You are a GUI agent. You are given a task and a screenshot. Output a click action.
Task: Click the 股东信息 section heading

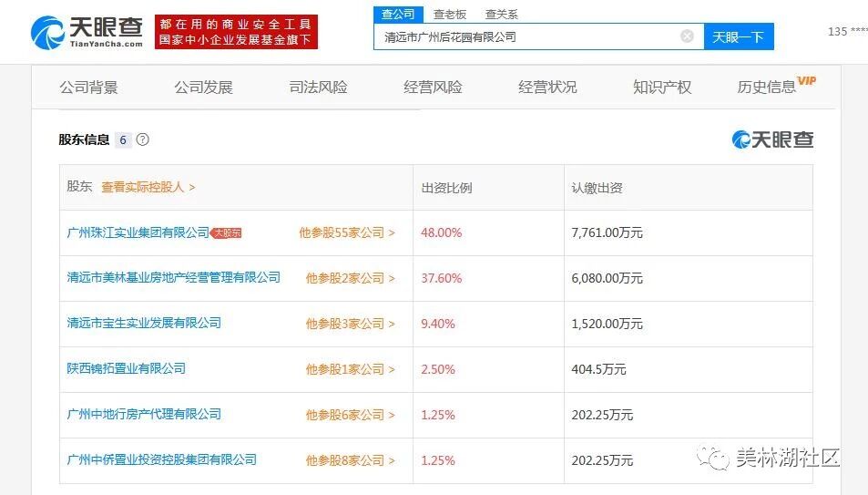click(84, 139)
